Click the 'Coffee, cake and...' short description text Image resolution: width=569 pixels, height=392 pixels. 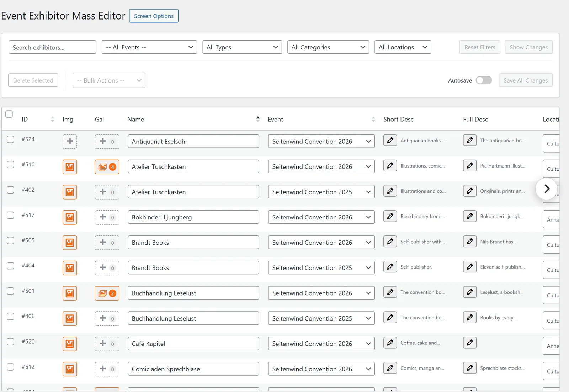point(420,343)
